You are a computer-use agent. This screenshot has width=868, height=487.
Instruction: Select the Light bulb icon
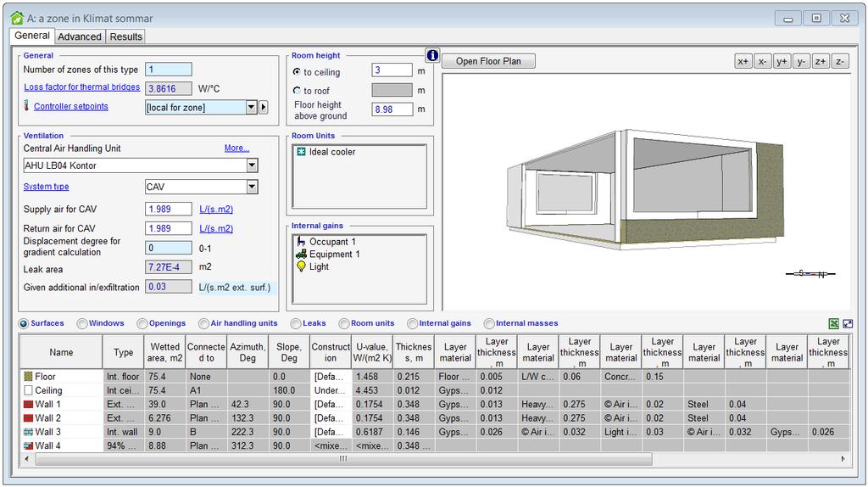[x=301, y=266]
